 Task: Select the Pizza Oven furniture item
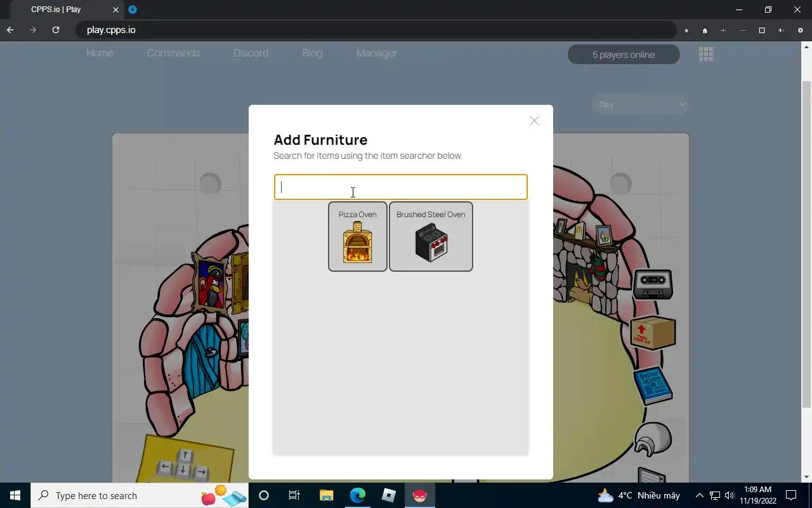pos(358,236)
